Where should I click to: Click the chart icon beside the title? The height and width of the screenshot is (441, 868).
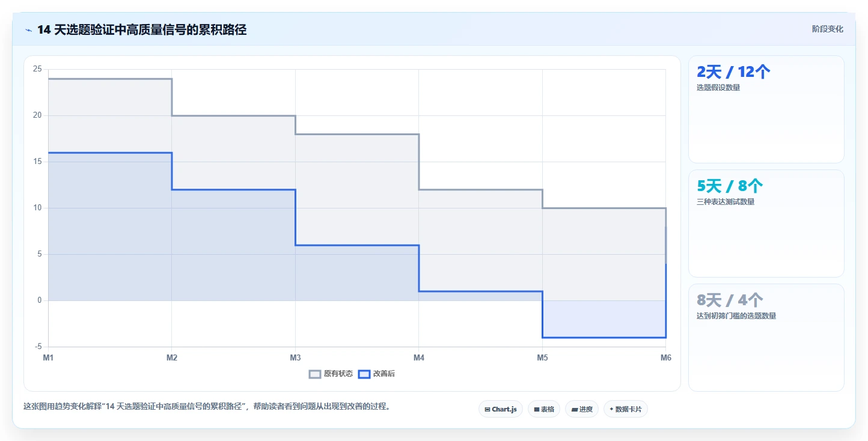coord(28,29)
